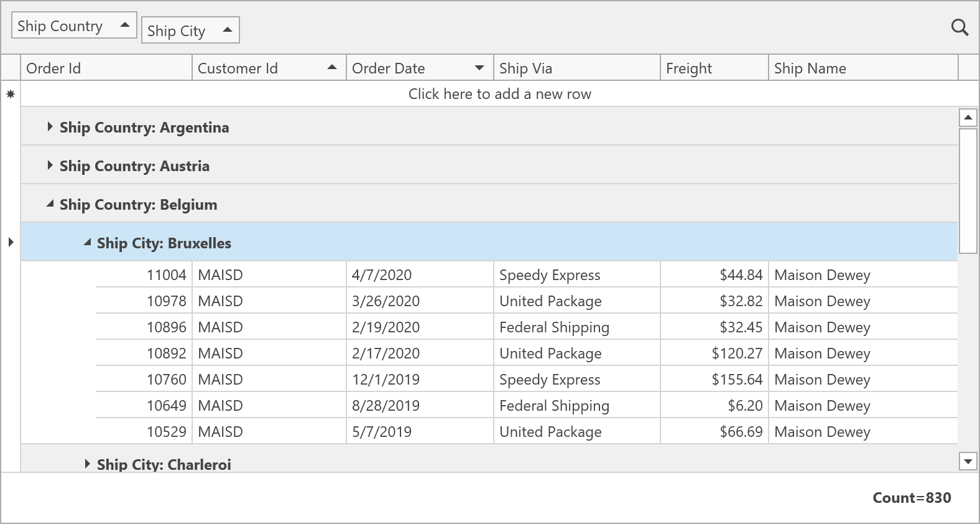Expand the Ship Country: Argentina group
The image size is (980, 524).
coord(50,127)
